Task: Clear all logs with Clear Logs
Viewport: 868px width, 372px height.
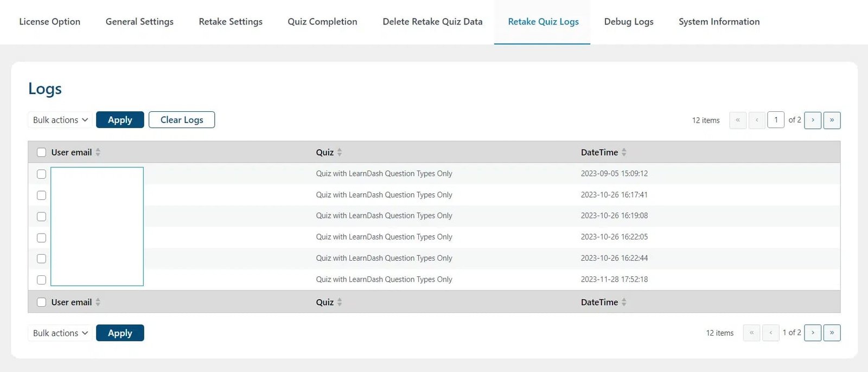Action: point(182,120)
